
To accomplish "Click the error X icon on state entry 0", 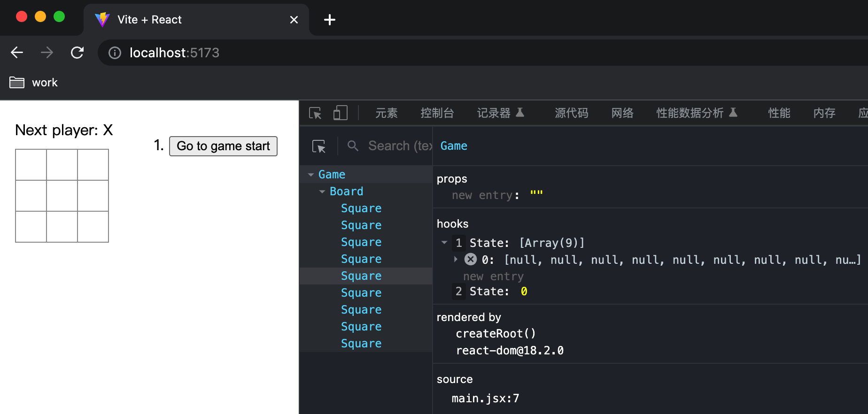I will pos(471,259).
